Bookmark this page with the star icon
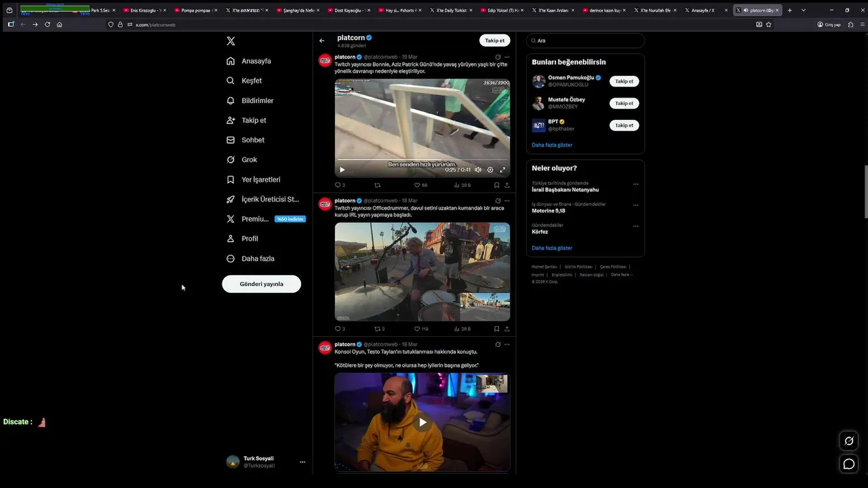This screenshot has width=868, height=488. click(768, 24)
